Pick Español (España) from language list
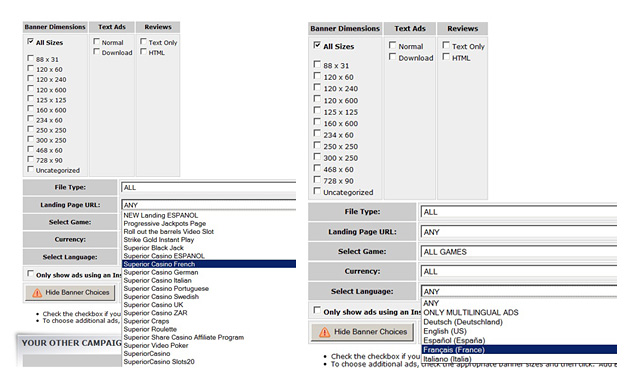 pyautogui.click(x=519, y=340)
